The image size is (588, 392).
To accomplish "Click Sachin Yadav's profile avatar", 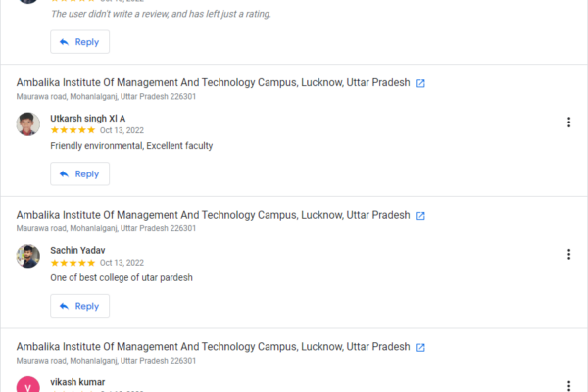I will 28,256.
